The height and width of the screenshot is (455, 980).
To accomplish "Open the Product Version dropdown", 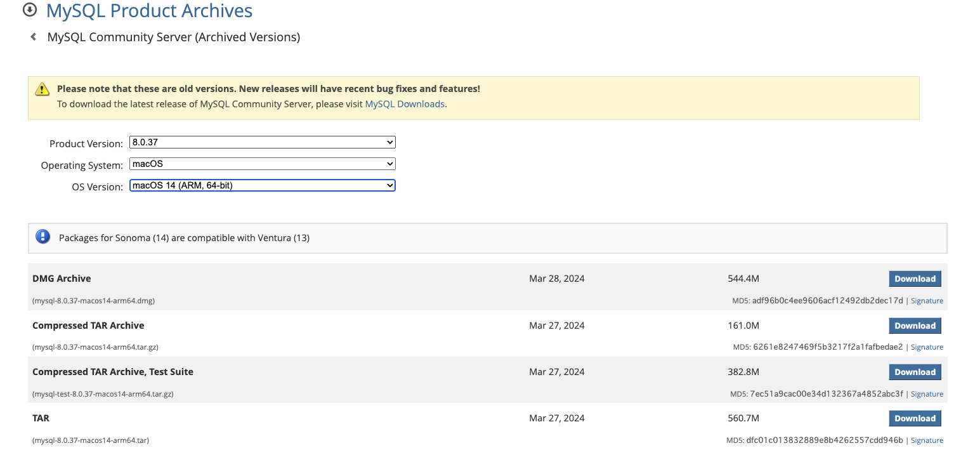I will [262, 142].
